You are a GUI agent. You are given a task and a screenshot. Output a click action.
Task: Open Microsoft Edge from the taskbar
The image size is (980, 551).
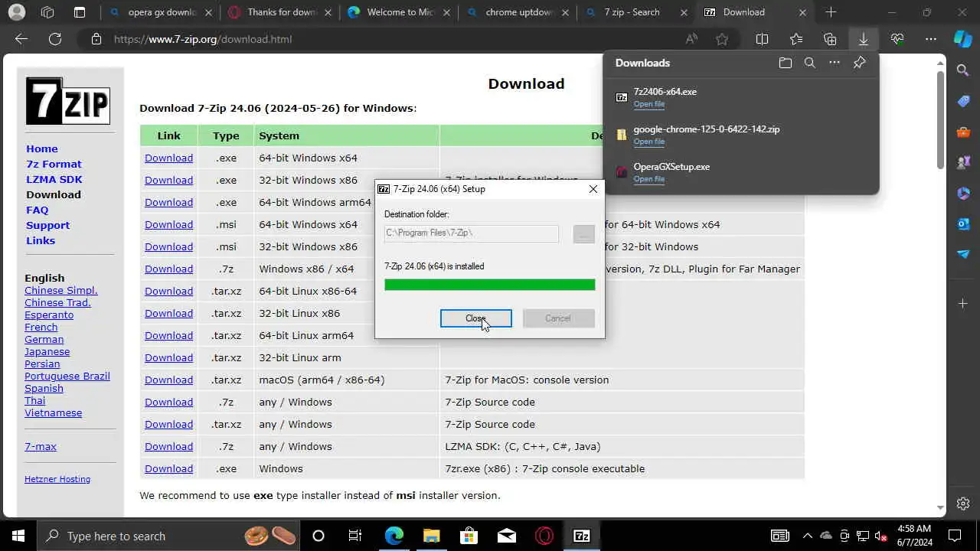coord(394,536)
